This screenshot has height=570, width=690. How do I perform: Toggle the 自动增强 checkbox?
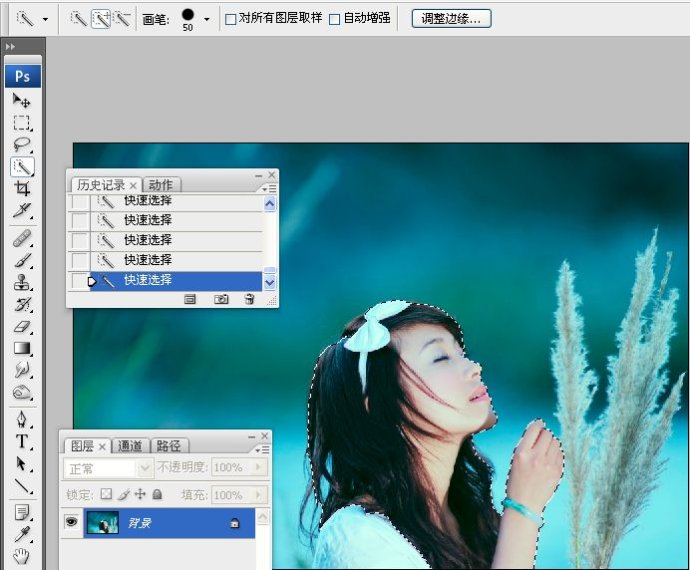click(x=335, y=19)
